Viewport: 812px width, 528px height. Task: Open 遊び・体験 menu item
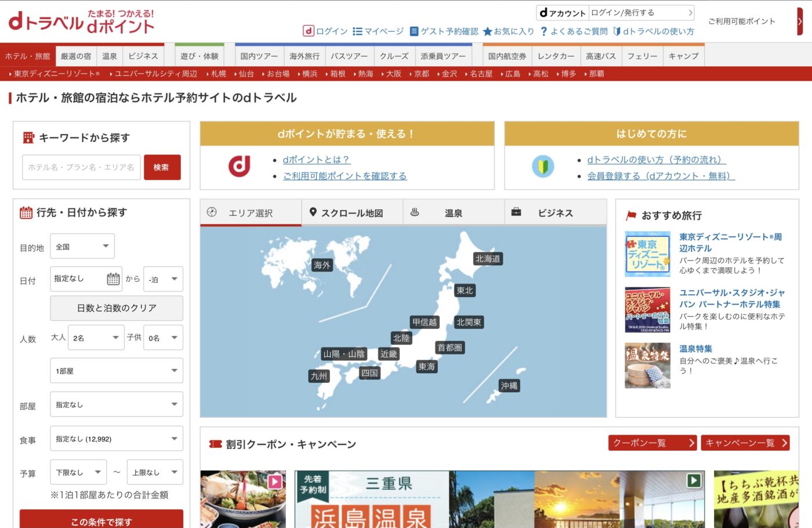click(200, 56)
